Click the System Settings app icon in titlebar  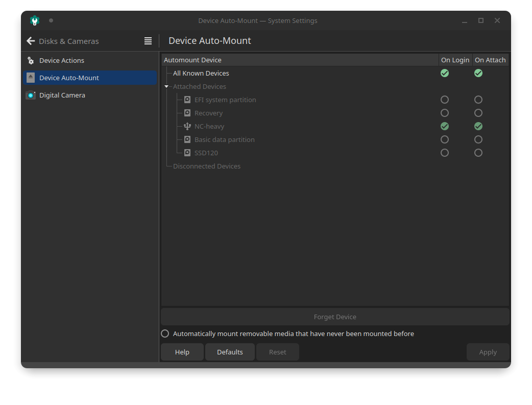click(x=35, y=20)
